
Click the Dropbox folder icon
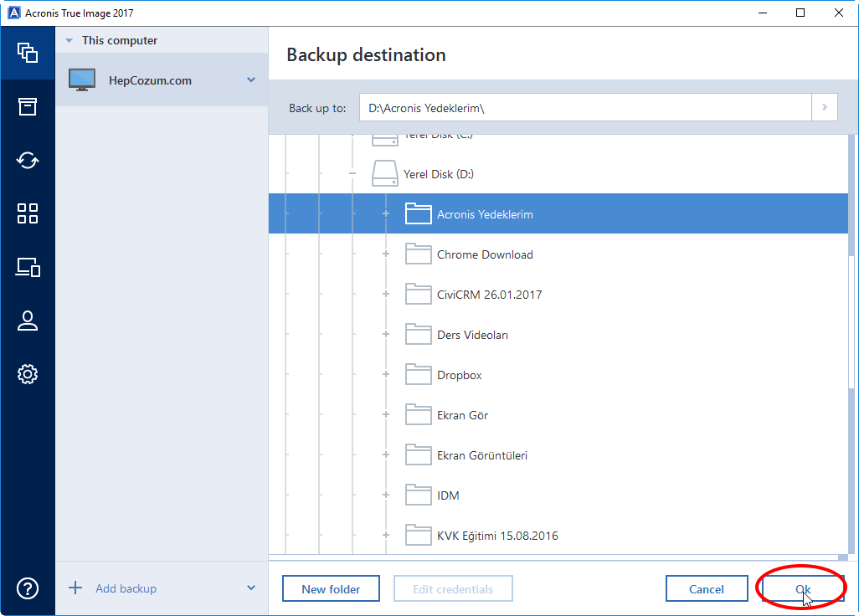point(418,374)
